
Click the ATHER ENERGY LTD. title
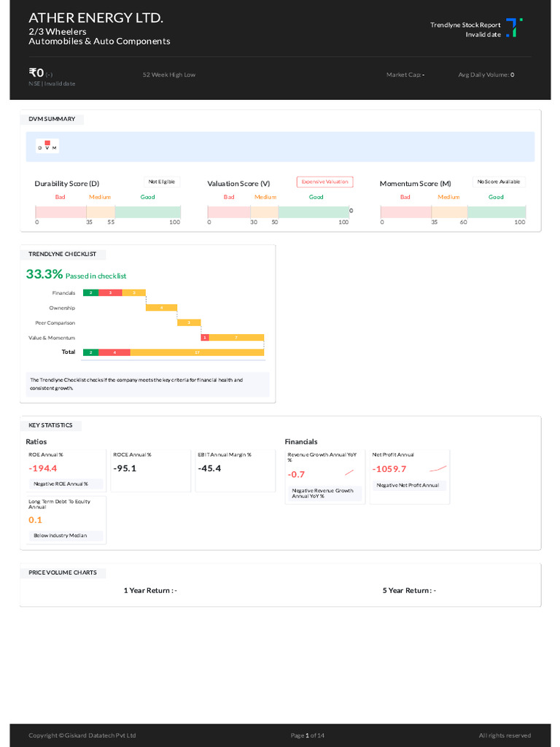[x=96, y=18]
